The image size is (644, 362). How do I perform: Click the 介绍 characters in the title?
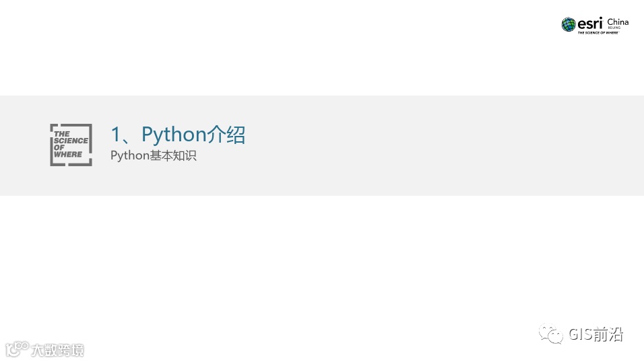[x=226, y=134]
